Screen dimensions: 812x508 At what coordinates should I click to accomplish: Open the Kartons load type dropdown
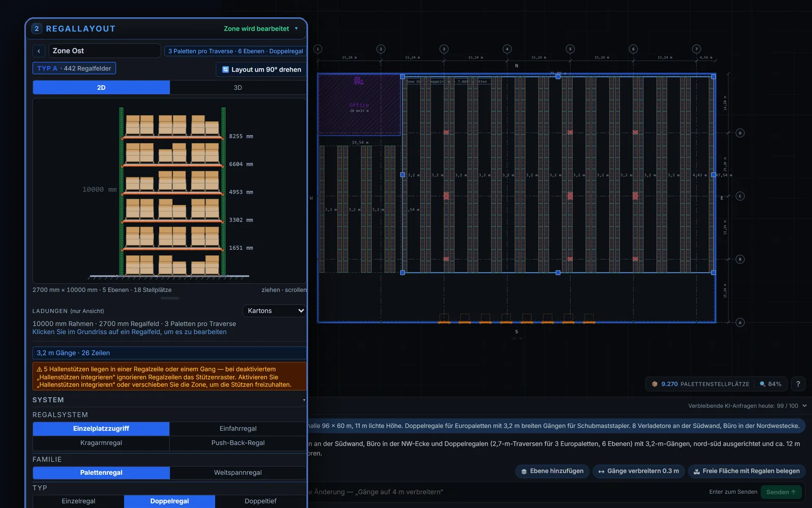[274, 311]
